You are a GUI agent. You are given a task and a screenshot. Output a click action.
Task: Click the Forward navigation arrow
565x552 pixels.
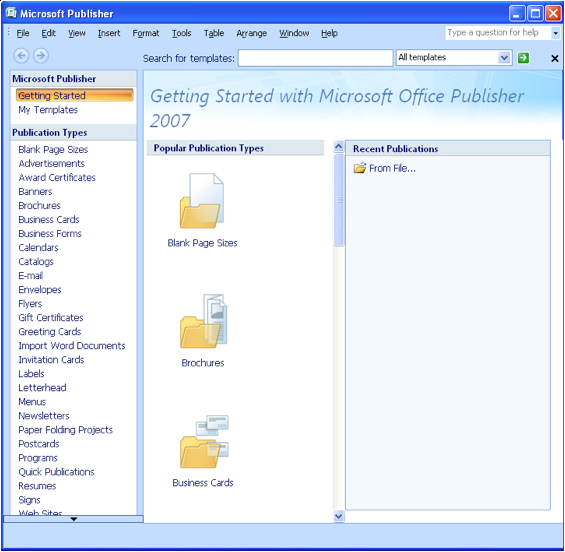pyautogui.click(x=41, y=55)
